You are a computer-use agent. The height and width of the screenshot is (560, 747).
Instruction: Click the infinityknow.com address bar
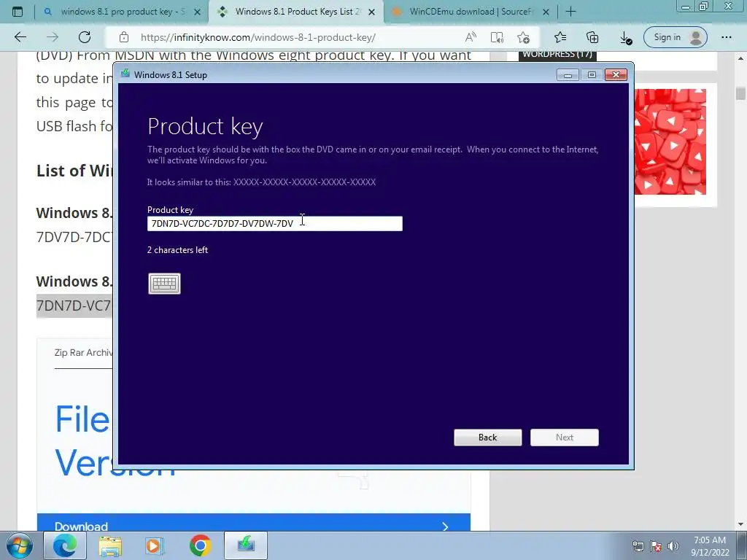258,37
